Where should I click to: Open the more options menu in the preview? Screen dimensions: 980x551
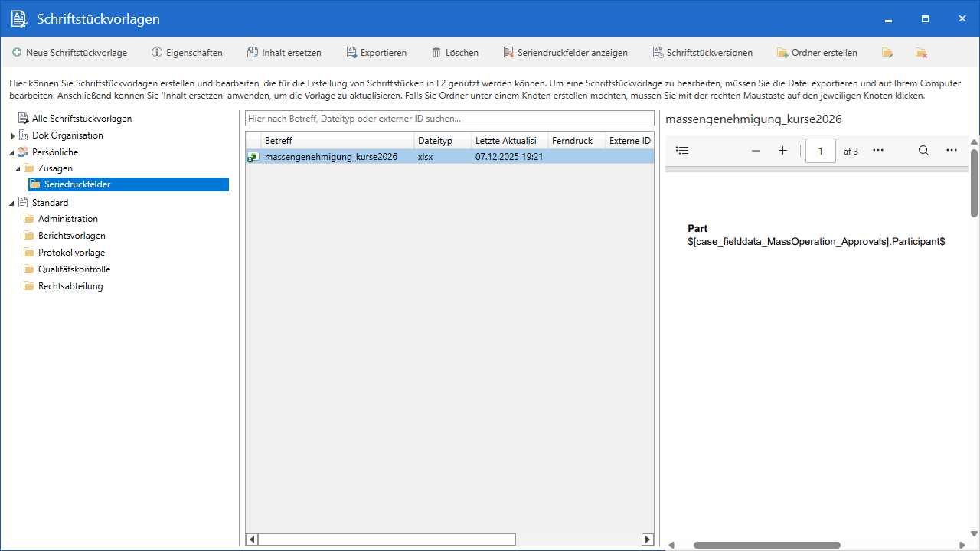(952, 150)
